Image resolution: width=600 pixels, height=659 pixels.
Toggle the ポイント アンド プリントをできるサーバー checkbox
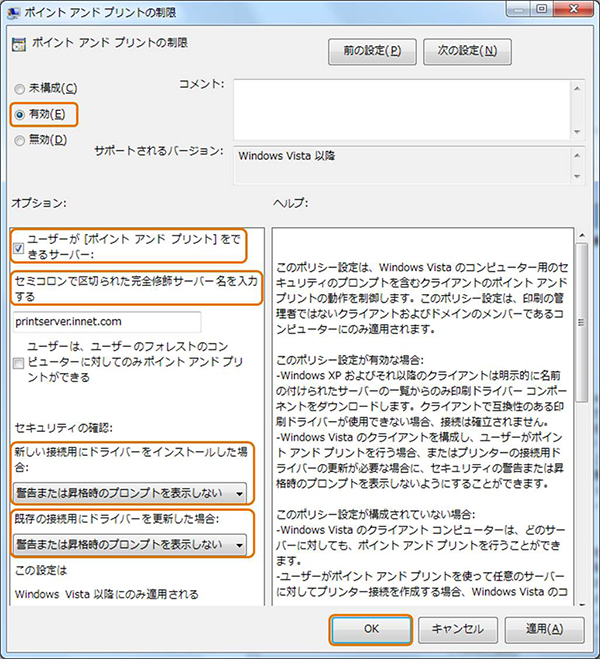21,245
